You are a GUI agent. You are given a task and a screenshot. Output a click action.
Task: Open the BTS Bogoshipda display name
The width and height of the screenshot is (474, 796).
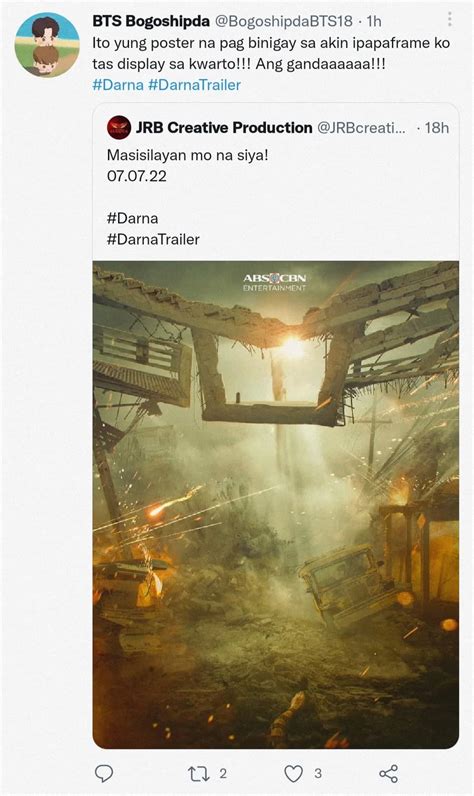point(151,21)
